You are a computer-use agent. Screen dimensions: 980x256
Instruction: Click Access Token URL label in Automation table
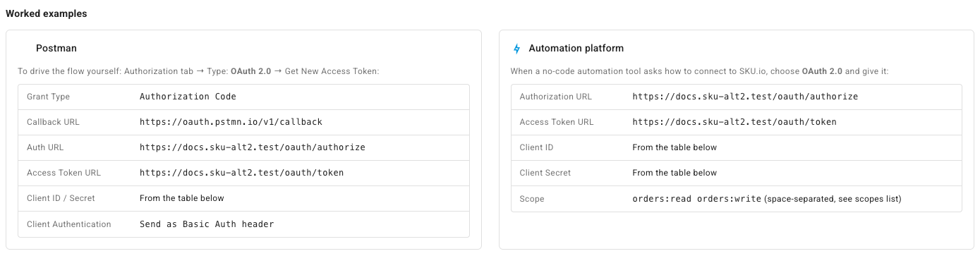tap(556, 122)
